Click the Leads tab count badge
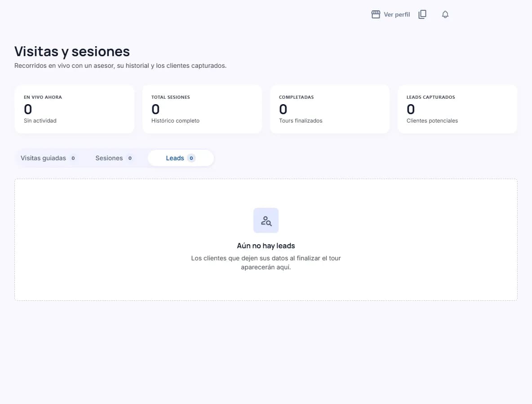This screenshot has height=404, width=532. click(x=191, y=158)
